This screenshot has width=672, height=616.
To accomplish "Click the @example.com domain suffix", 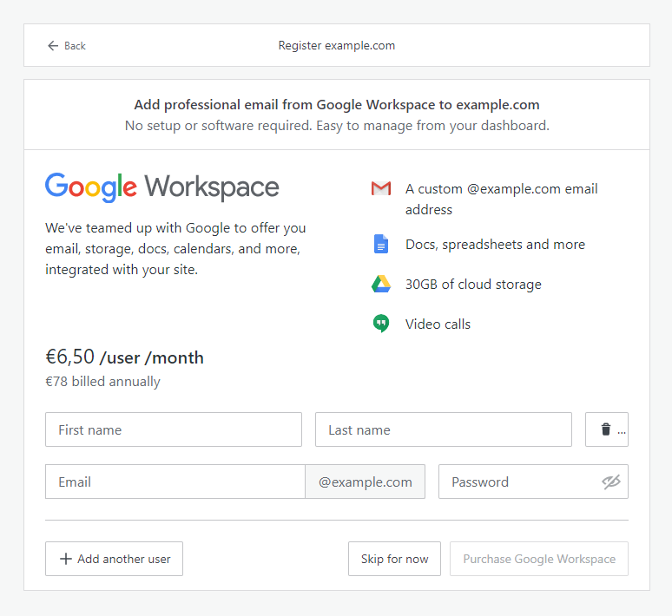I will coord(366,482).
